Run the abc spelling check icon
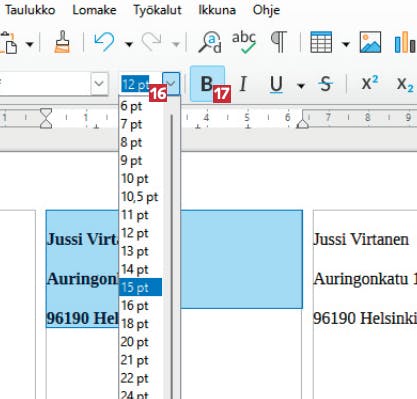417x399 pixels. [x=244, y=42]
